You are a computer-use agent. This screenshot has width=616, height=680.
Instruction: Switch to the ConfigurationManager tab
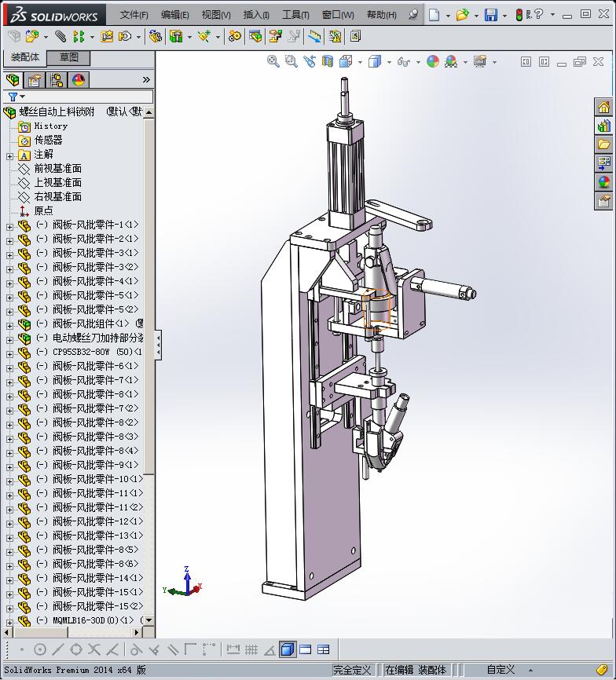tap(57, 80)
